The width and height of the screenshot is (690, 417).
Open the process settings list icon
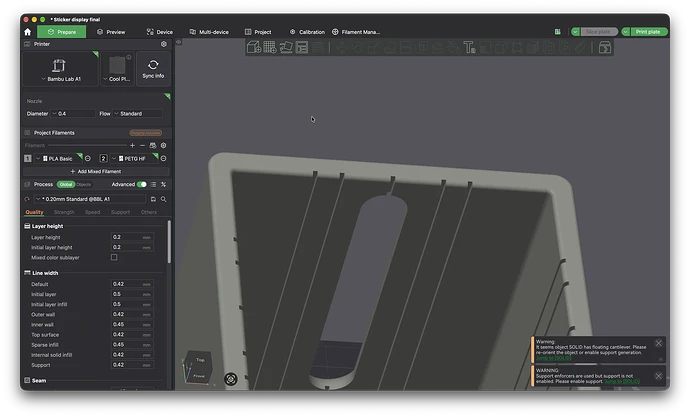coord(153,184)
